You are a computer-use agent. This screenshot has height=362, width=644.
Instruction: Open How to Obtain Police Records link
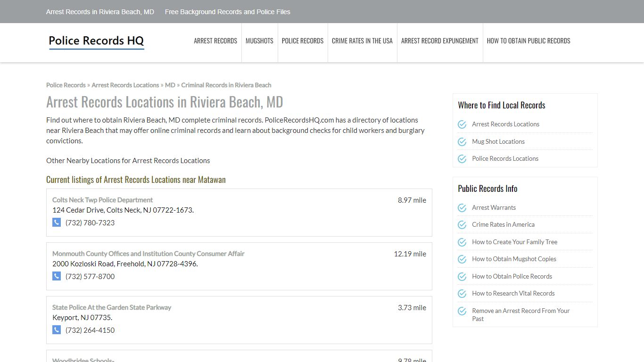(512, 276)
